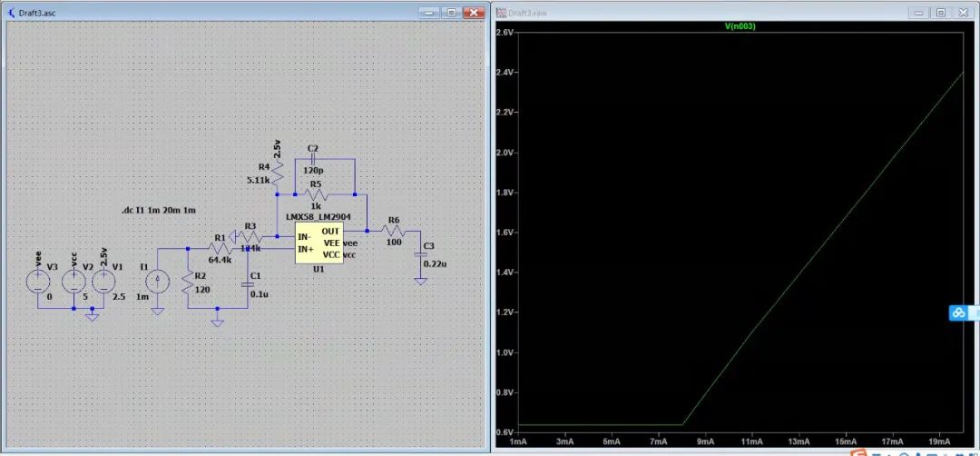Close the Draft3.asc schematic window
This screenshot has height=456, width=980.
click(x=475, y=12)
